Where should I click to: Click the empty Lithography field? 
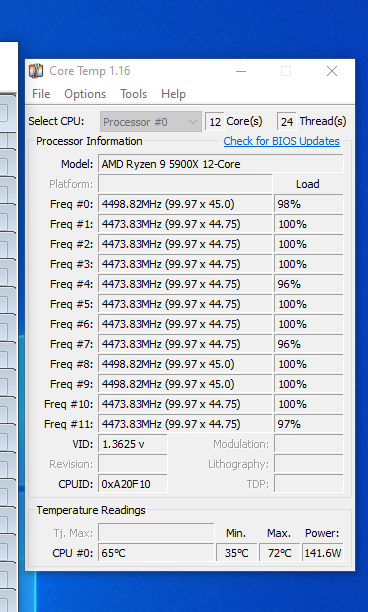pyautogui.click(x=309, y=464)
